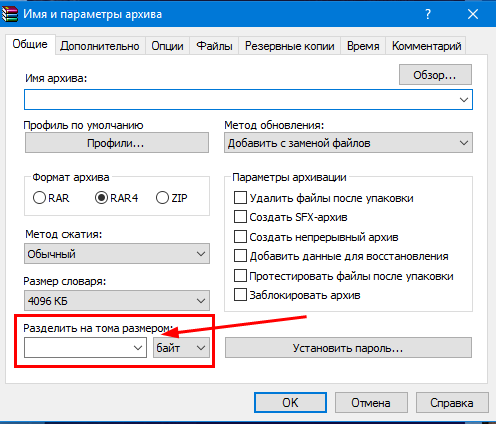496x424 pixels.
Task: Open the байт units dropdown
Action: 181,348
